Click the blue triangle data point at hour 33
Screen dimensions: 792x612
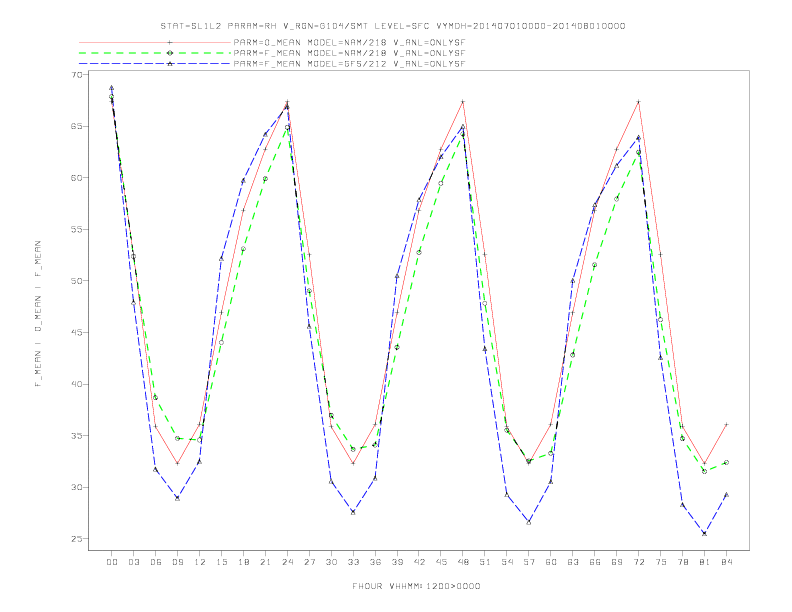(353, 512)
